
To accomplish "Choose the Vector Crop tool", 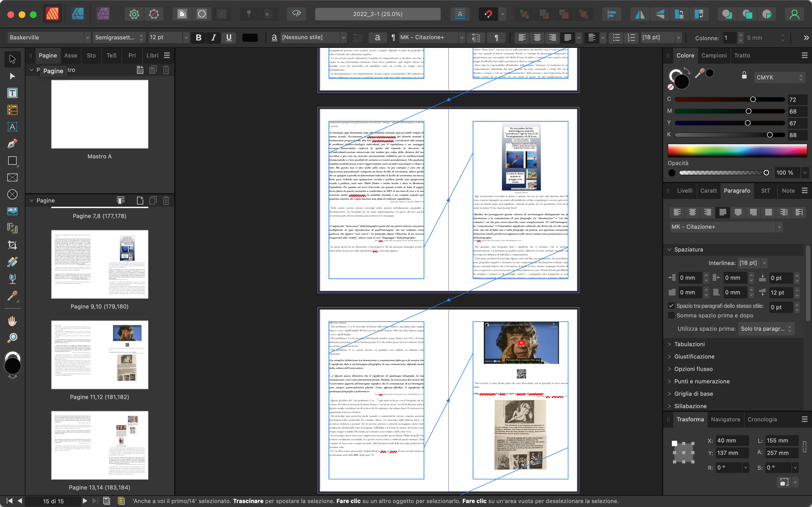I will (x=12, y=245).
